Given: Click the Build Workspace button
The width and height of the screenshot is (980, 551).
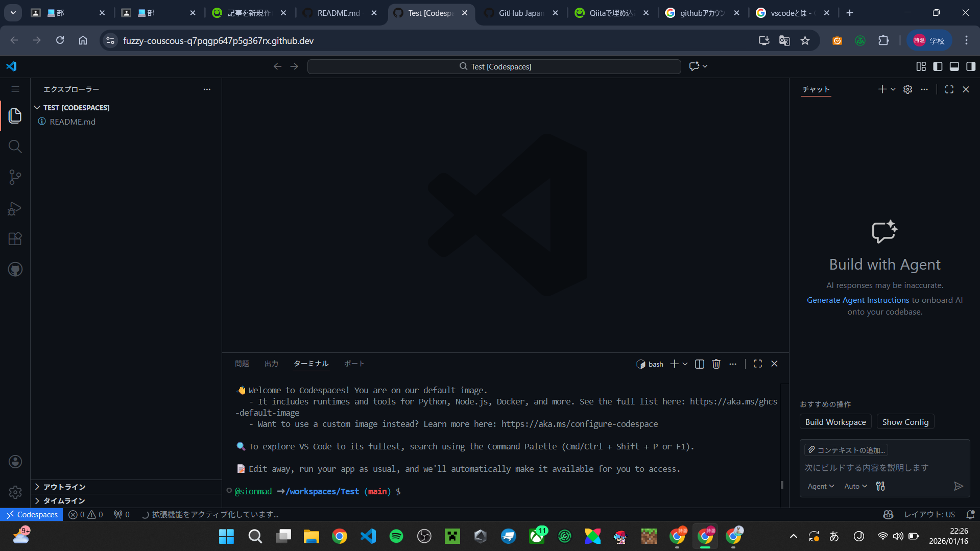Looking at the screenshot, I should click(835, 422).
